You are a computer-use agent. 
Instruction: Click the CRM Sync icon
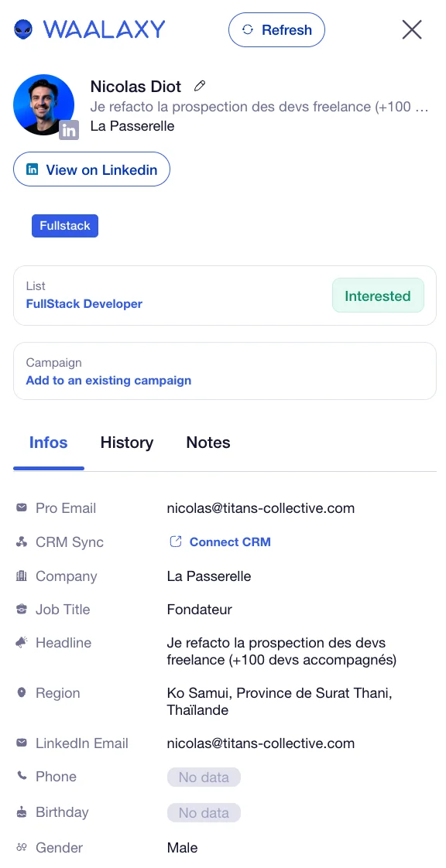22,542
